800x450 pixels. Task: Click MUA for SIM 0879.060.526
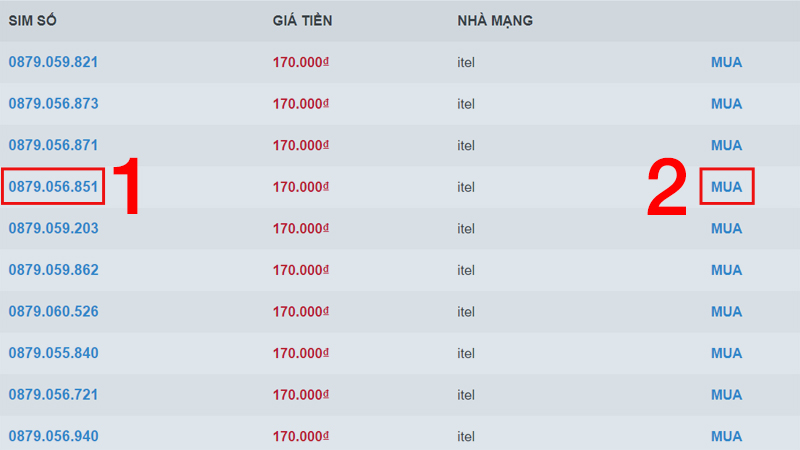click(x=727, y=312)
